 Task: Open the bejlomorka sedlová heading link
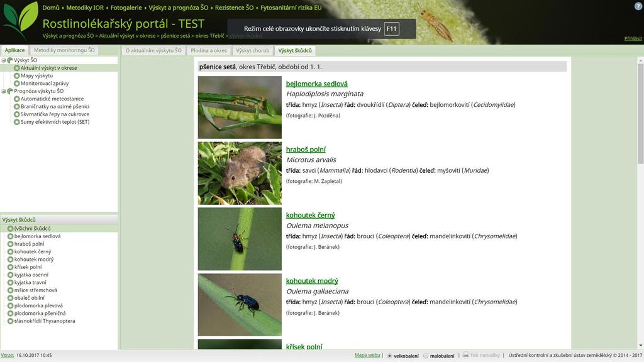pyautogui.click(x=317, y=84)
